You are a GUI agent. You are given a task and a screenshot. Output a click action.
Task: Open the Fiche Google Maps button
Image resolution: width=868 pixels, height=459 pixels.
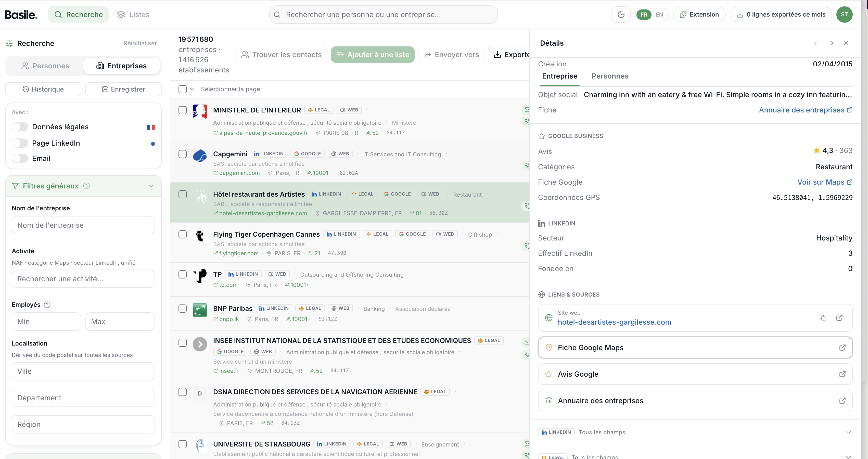(695, 348)
